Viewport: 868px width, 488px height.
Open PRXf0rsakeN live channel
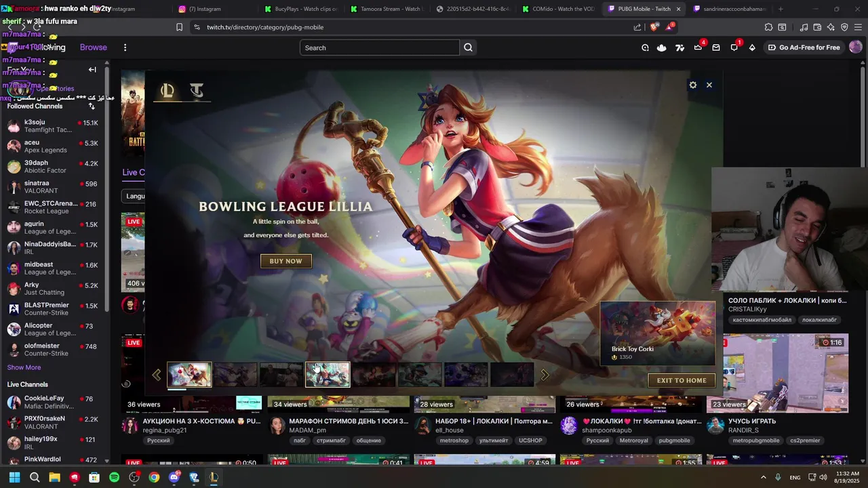click(53, 423)
